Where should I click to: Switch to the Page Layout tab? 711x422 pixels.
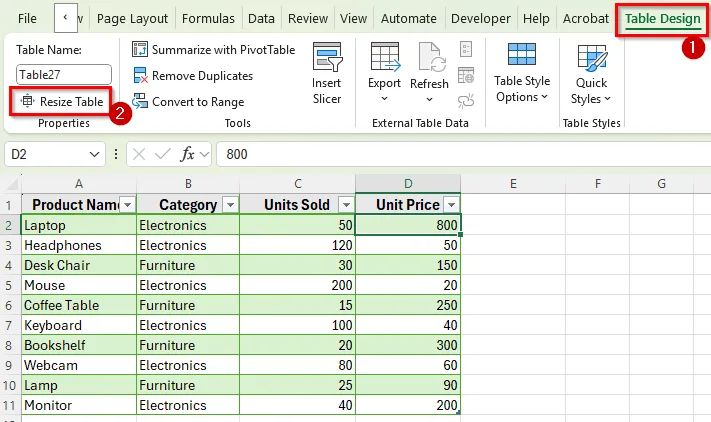pyautogui.click(x=132, y=19)
